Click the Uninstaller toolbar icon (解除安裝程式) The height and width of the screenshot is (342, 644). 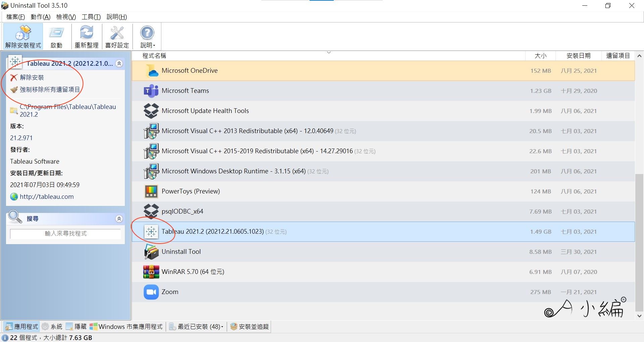(x=23, y=37)
